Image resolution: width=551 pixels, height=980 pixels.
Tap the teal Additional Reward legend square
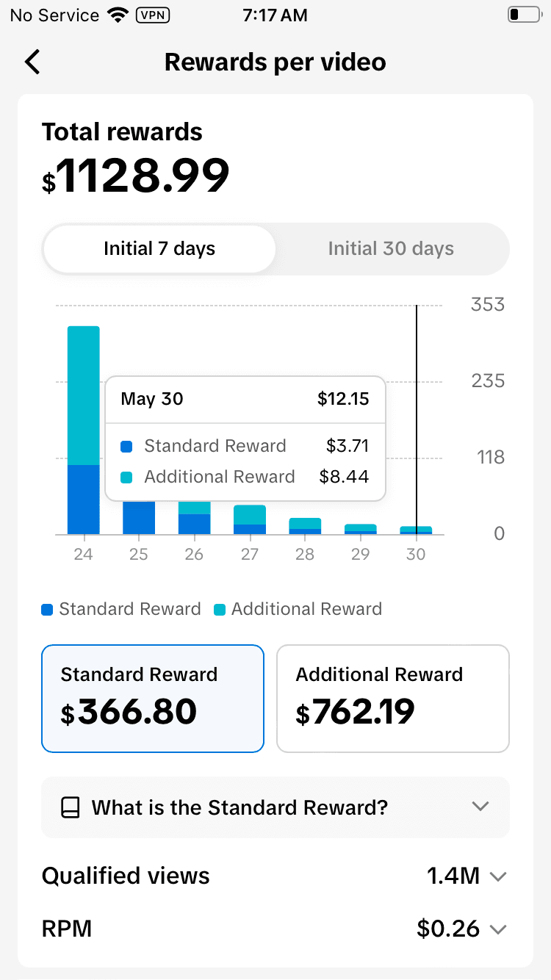[220, 610]
